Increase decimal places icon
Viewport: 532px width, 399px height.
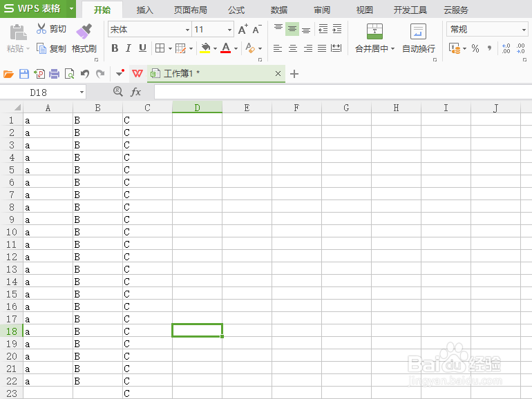(x=506, y=48)
